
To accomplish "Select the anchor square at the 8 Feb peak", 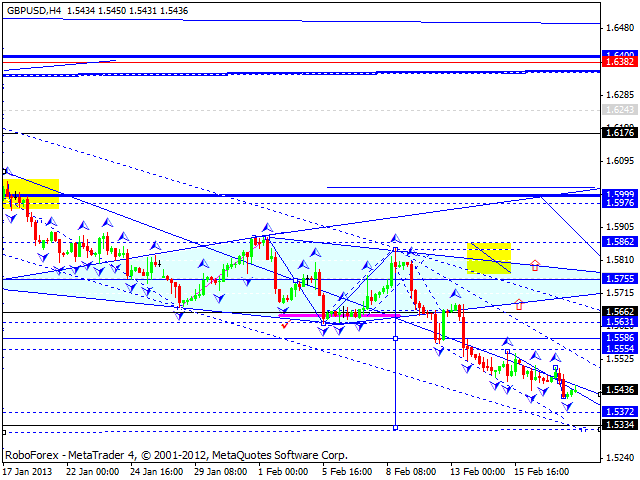I will (395, 249).
